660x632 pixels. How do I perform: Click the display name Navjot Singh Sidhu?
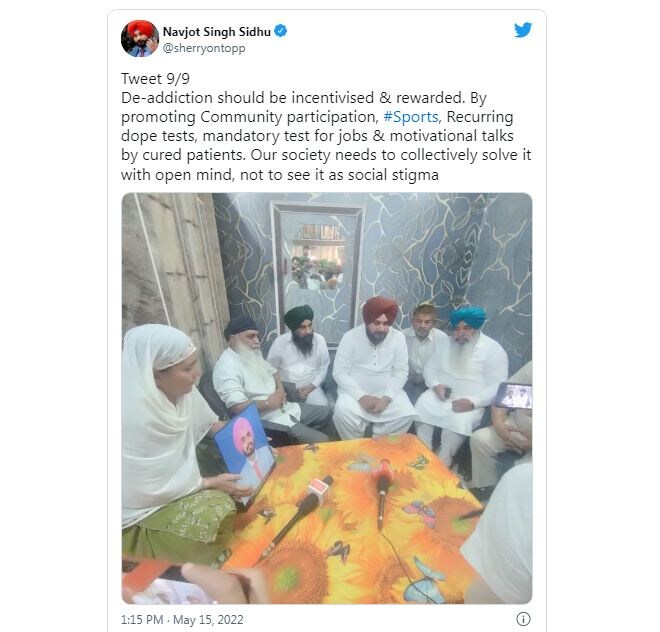pyautogui.click(x=216, y=32)
